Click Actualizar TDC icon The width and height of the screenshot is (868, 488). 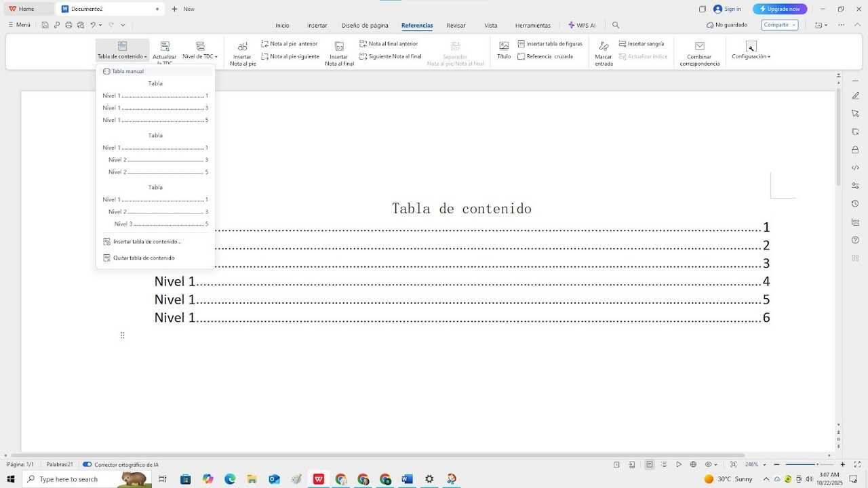click(x=164, y=46)
